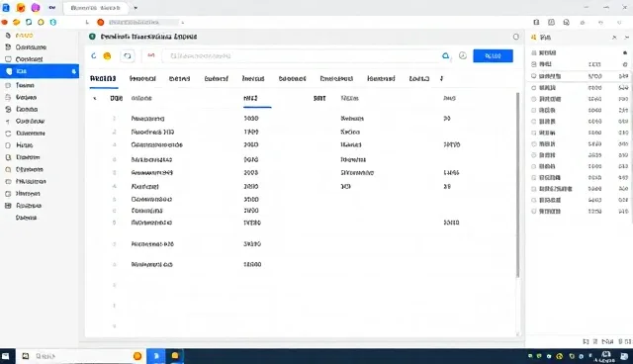Image resolution: width=633 pixels, height=364 pixels.
Task: Click the purple round icon in the title bar
Action: [36, 8]
